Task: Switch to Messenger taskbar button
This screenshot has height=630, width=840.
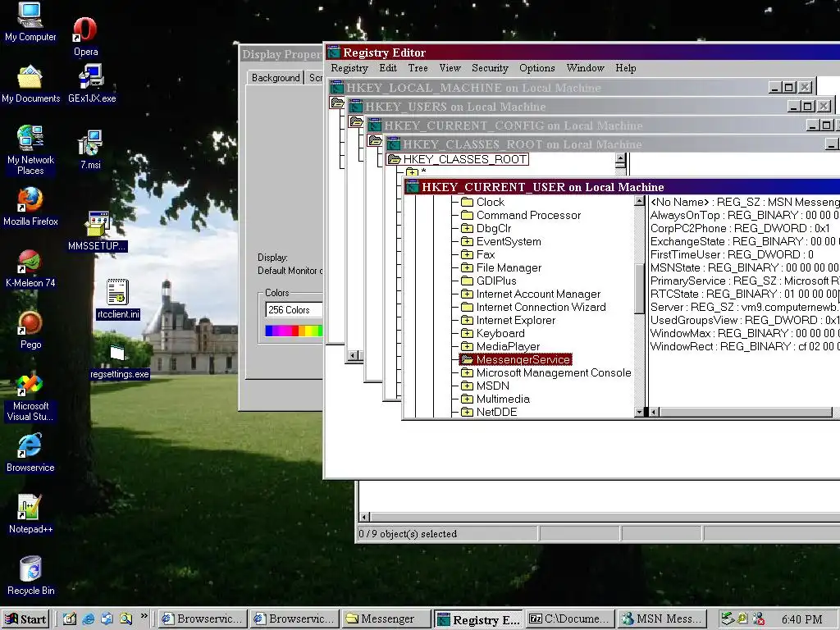Action: pos(386,619)
